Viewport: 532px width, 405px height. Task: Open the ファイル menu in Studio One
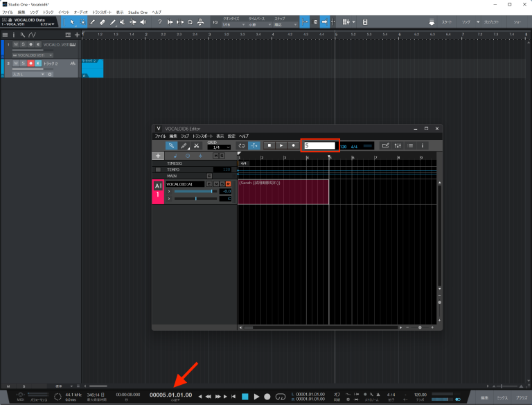click(x=8, y=12)
